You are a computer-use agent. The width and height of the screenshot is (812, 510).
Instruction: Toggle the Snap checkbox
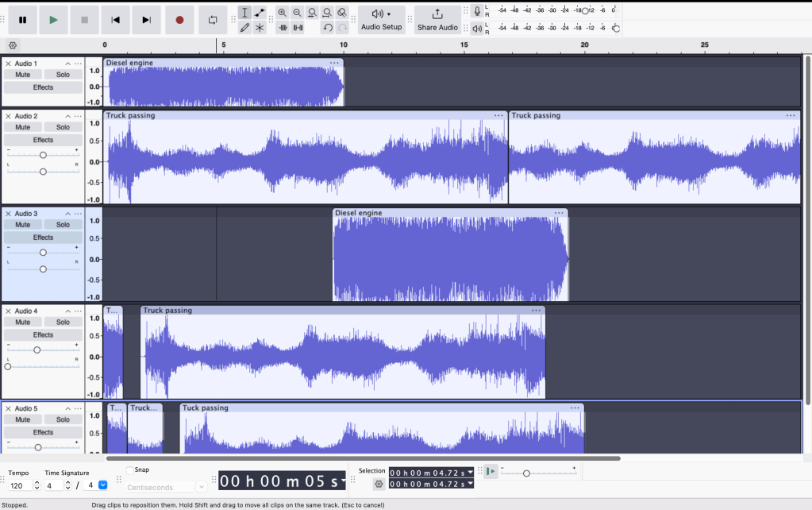(130, 470)
